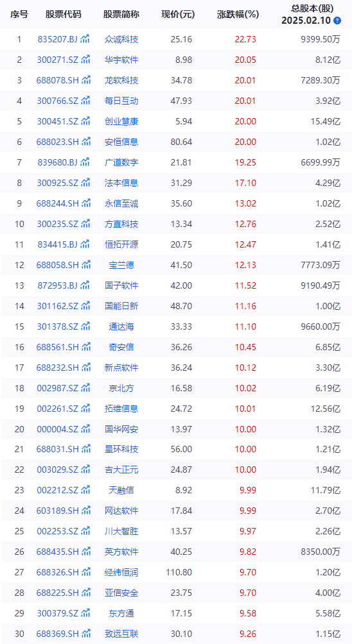Open chart icon beside 300271.SZ
The width and height of the screenshot is (352, 644).
tap(85, 60)
